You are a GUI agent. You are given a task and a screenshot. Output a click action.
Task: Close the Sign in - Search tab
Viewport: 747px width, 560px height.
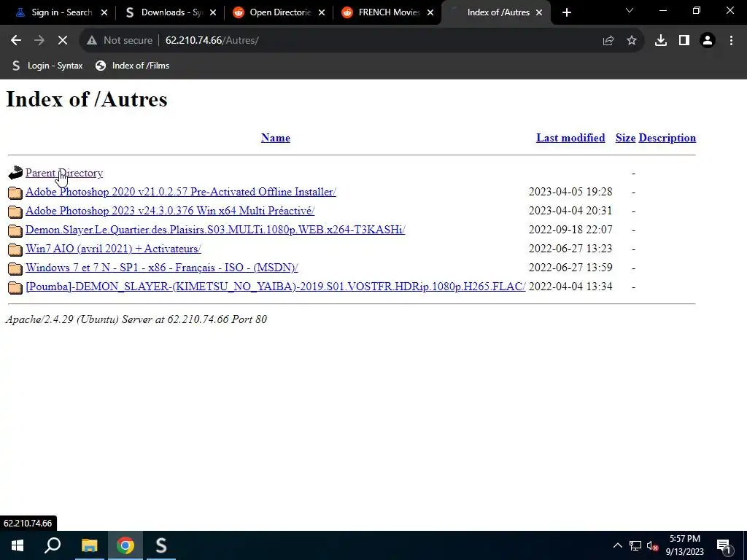coord(104,12)
